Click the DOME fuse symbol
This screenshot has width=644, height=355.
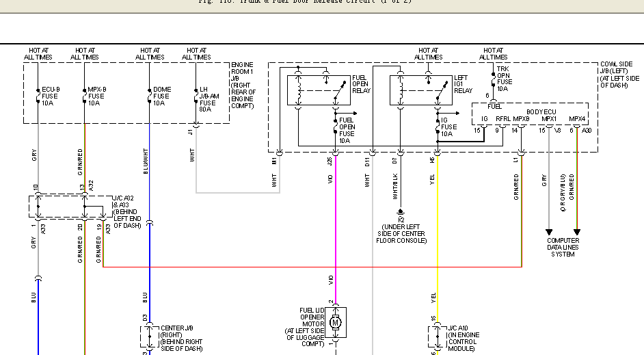pyautogui.click(x=149, y=96)
